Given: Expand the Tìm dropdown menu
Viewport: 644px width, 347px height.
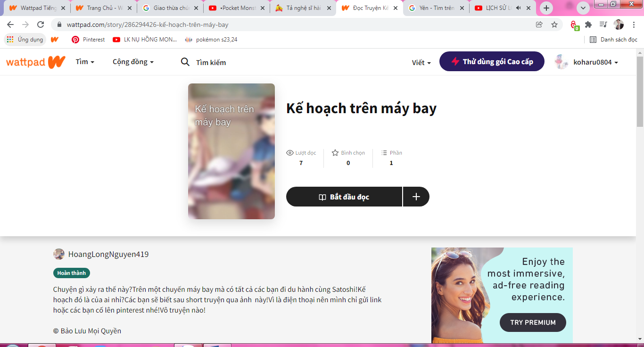Looking at the screenshot, I should click(x=85, y=62).
